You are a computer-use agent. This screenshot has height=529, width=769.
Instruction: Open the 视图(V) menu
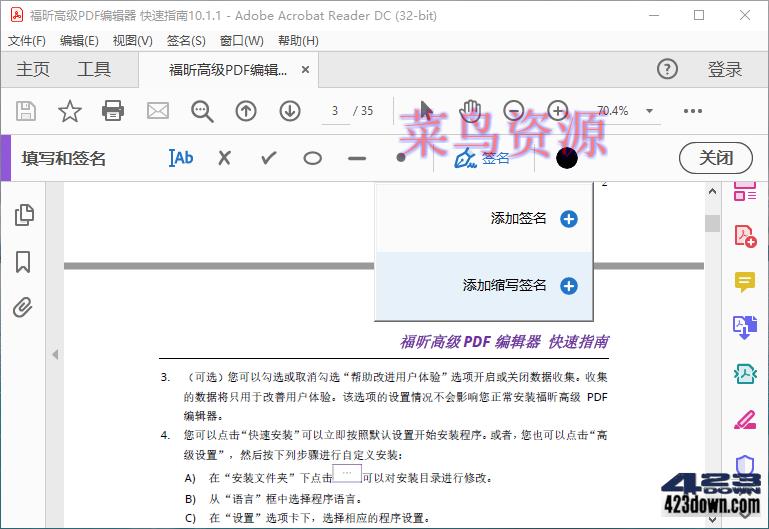132,41
